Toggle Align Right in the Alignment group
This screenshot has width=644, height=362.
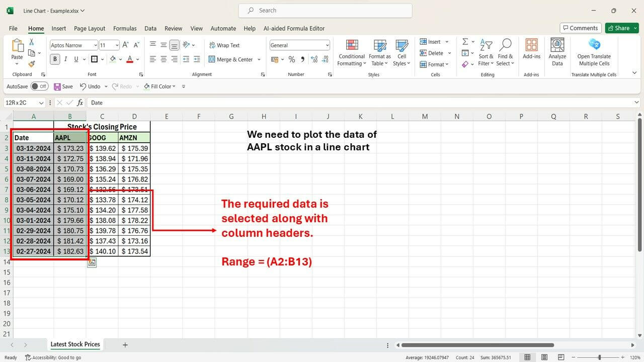(x=174, y=59)
